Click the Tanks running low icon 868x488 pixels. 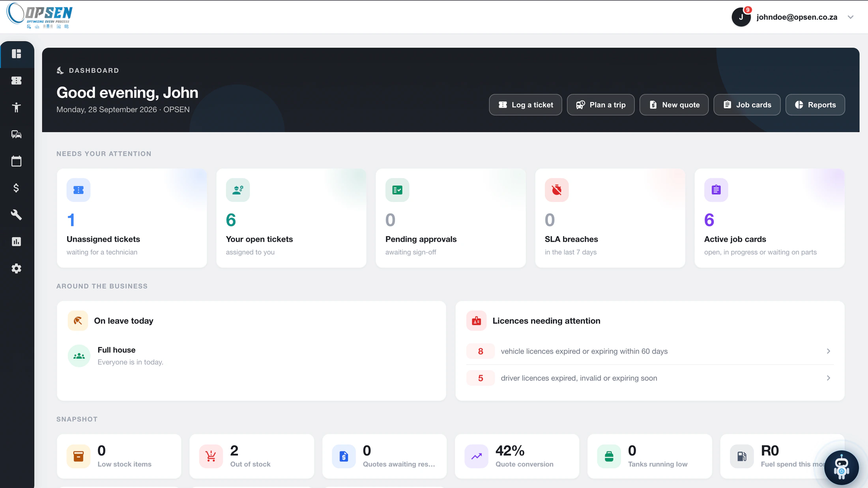pos(609,456)
